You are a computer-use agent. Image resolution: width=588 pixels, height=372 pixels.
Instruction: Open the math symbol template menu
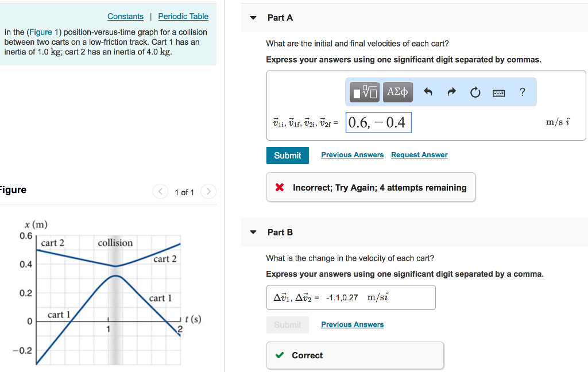[364, 91]
